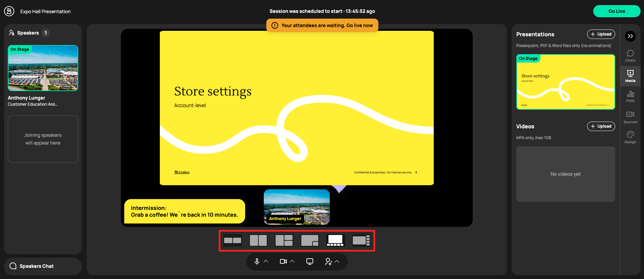This screenshot has width=644, height=279.
Task: Open the Chats panel
Action: point(630,56)
